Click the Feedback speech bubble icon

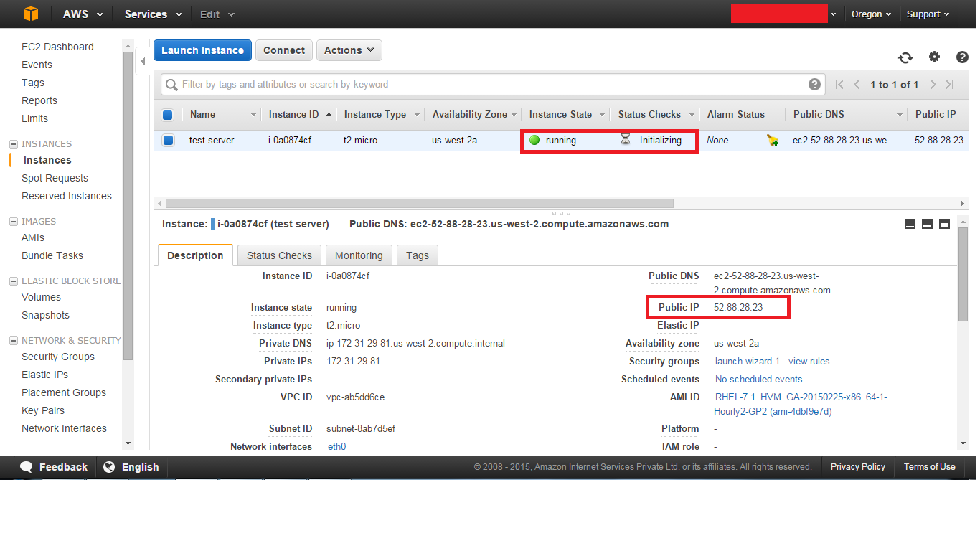click(27, 467)
